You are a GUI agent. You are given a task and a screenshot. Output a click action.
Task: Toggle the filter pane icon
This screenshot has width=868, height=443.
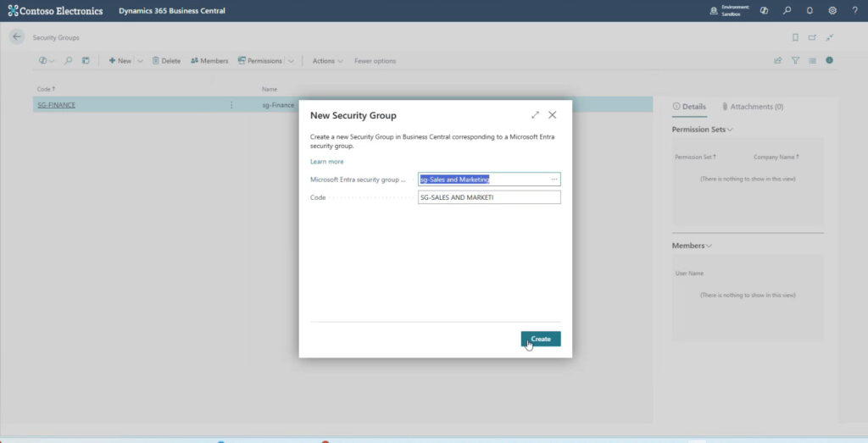coord(795,61)
